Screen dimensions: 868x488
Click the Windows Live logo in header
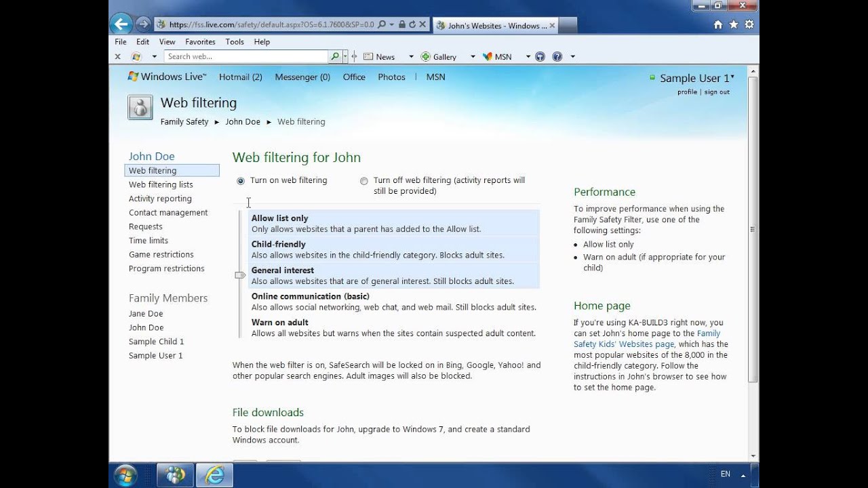[167, 77]
